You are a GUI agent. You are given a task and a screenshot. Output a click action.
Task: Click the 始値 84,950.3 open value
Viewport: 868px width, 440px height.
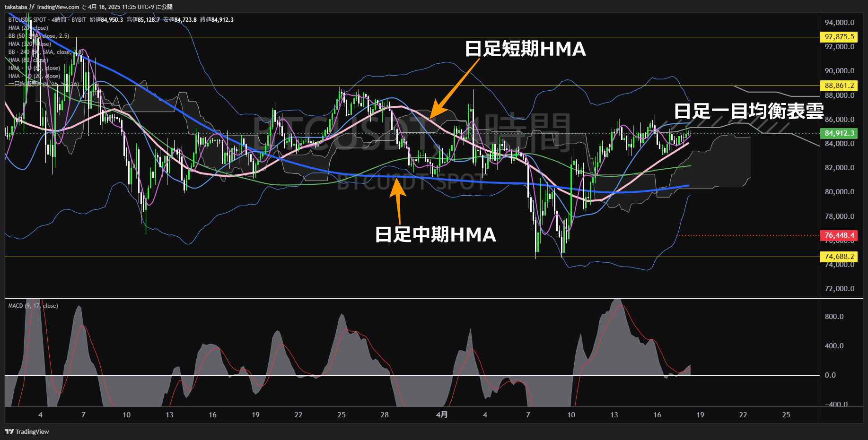point(106,20)
